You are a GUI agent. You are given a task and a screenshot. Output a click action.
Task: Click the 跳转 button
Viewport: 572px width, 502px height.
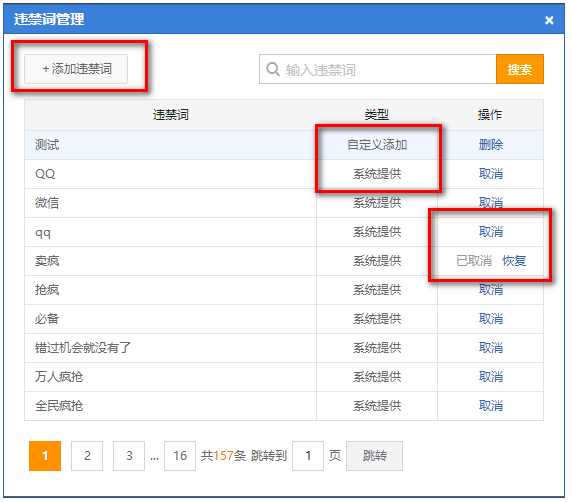click(x=374, y=456)
